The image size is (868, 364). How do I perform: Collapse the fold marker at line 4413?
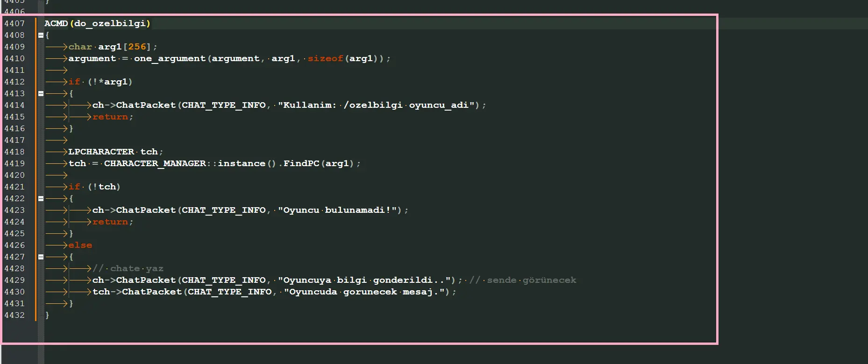[x=41, y=93]
